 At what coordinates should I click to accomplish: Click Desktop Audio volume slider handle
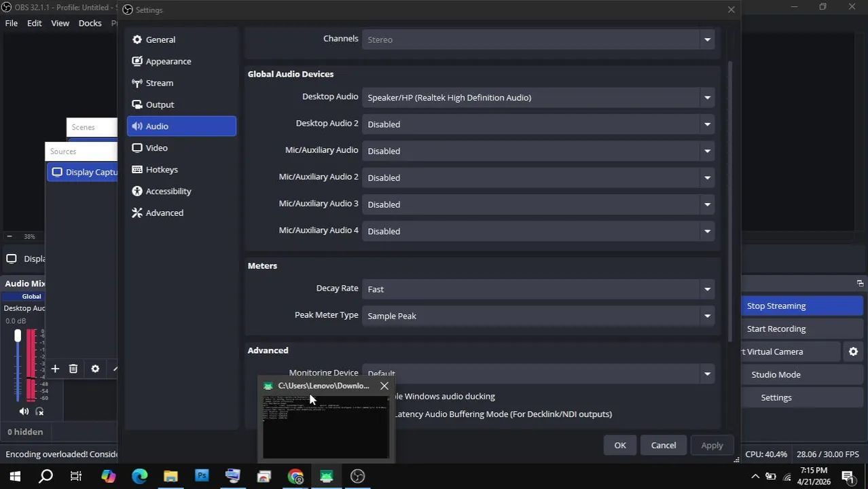tap(18, 336)
